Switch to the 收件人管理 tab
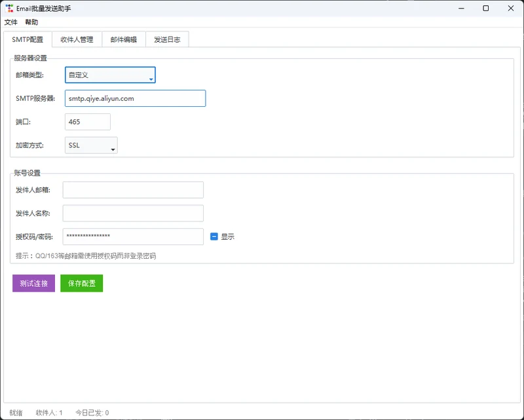The height and width of the screenshot is (420, 524). (x=77, y=39)
